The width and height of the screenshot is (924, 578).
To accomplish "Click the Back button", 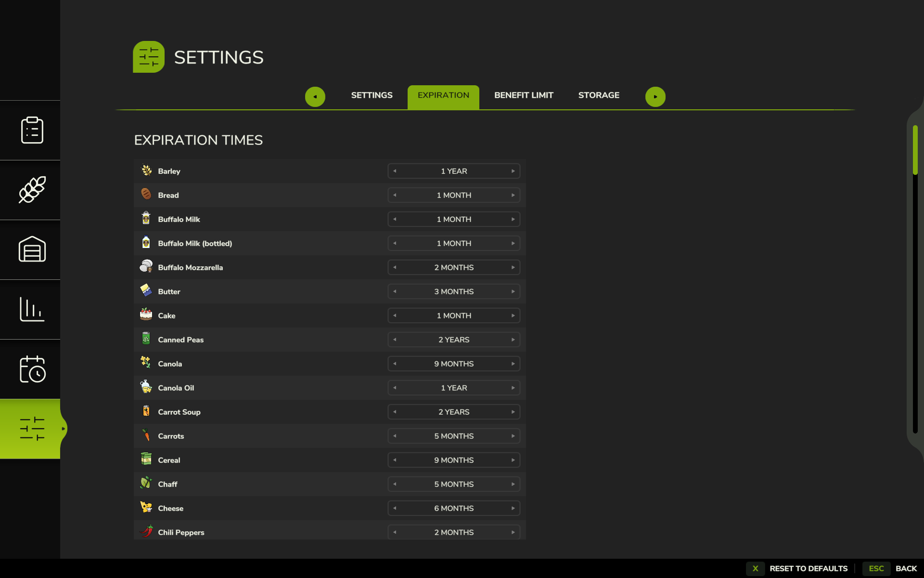I will point(906,568).
